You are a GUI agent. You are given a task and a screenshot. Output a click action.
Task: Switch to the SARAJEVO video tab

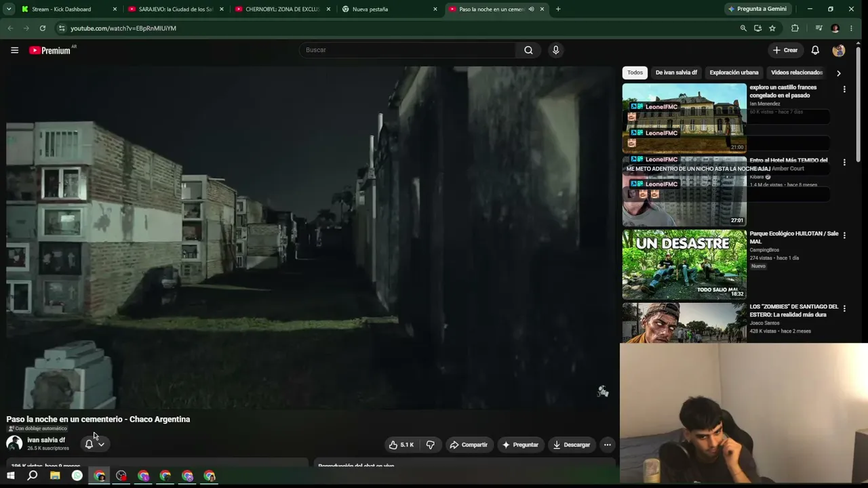pos(176,9)
